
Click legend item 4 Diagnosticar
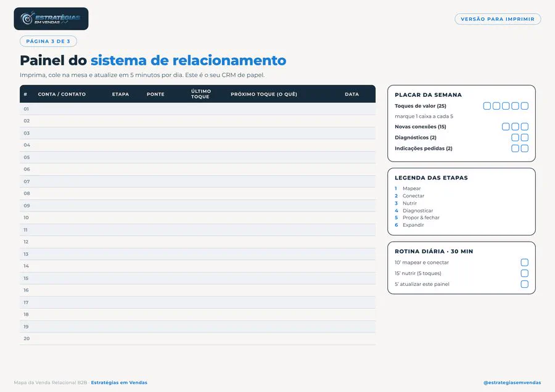[414, 211]
